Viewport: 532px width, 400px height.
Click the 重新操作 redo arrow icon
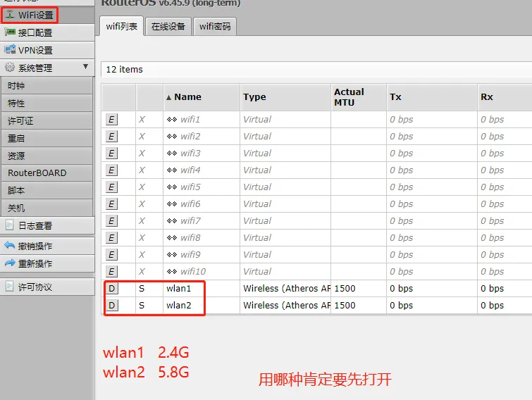tap(10, 263)
